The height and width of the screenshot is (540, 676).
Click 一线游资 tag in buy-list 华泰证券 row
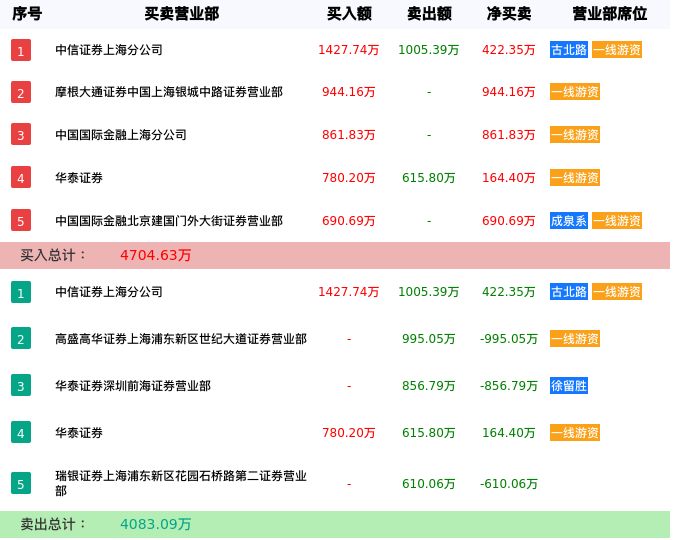pyautogui.click(x=575, y=178)
